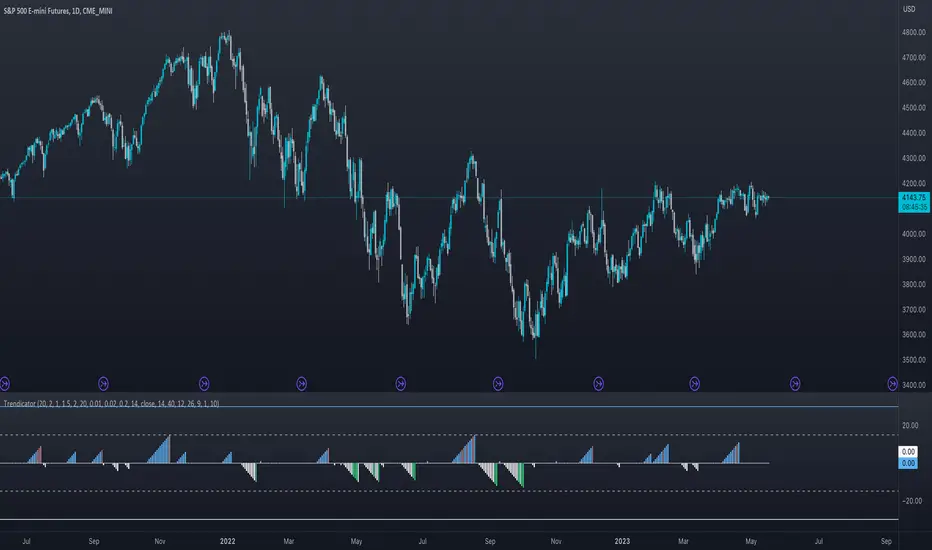Click the 4600.00 price axis label

pyautogui.click(x=914, y=83)
